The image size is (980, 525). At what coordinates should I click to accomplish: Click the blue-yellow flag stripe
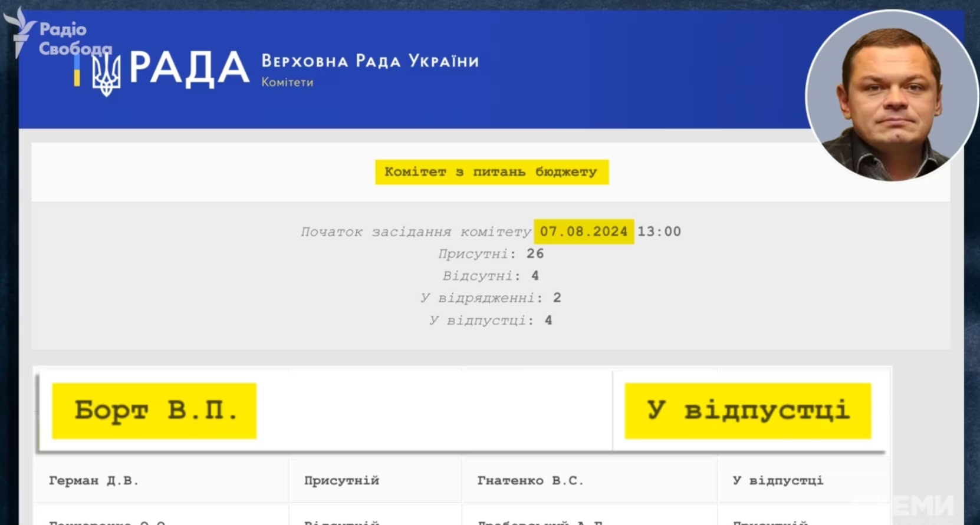click(77, 71)
